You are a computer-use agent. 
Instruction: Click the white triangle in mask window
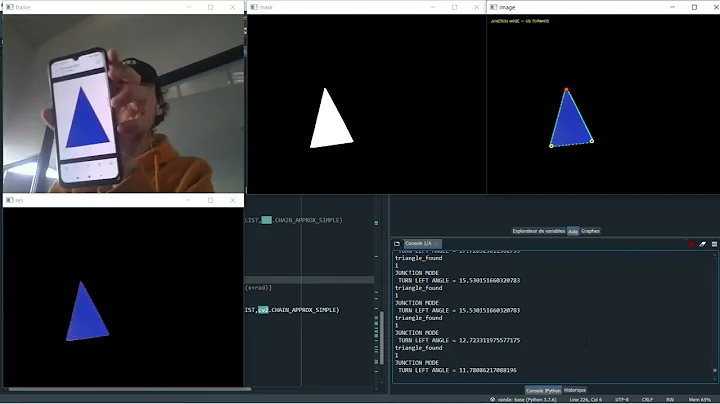pos(331,124)
